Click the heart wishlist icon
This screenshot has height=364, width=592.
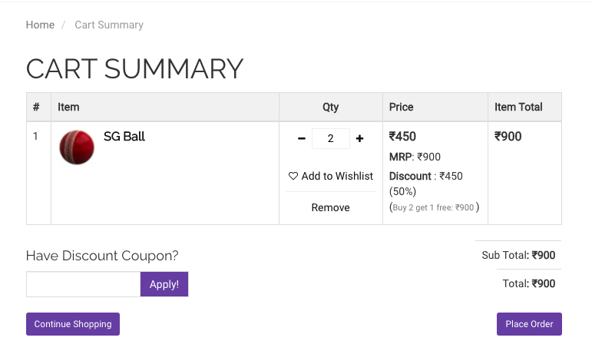293,176
